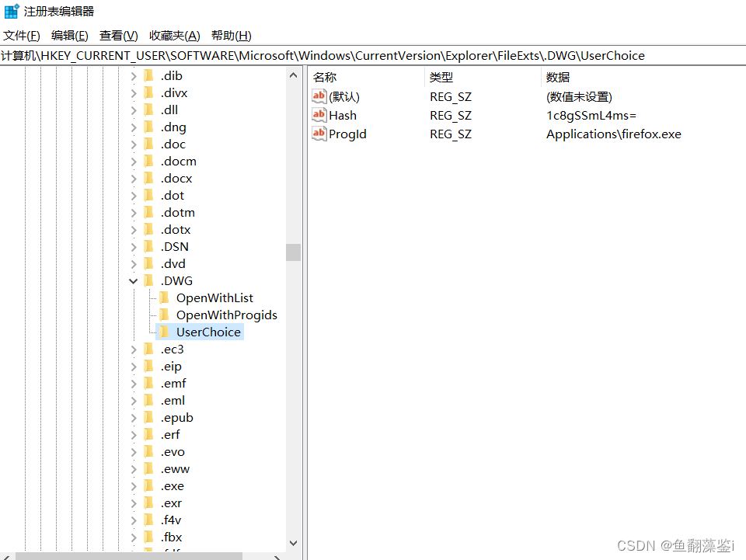Click the tree horizontal scrollbar thumb
The image size is (746, 560).
tap(129, 556)
